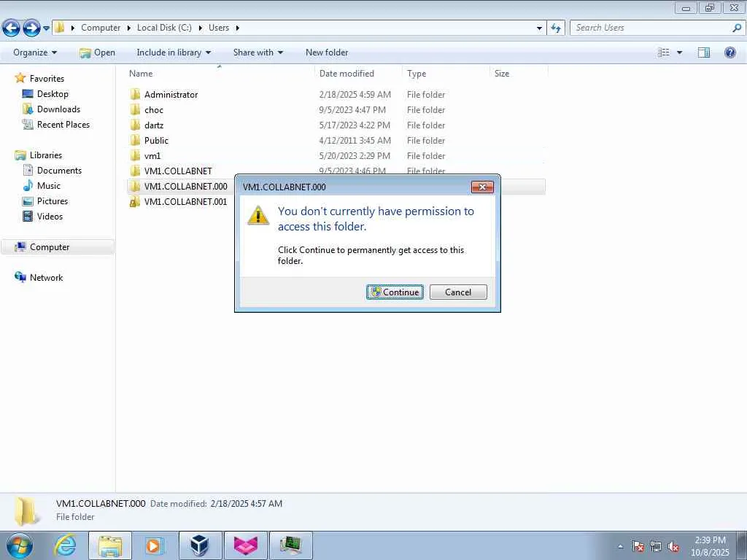Open the Windows Start menu

coord(20,545)
